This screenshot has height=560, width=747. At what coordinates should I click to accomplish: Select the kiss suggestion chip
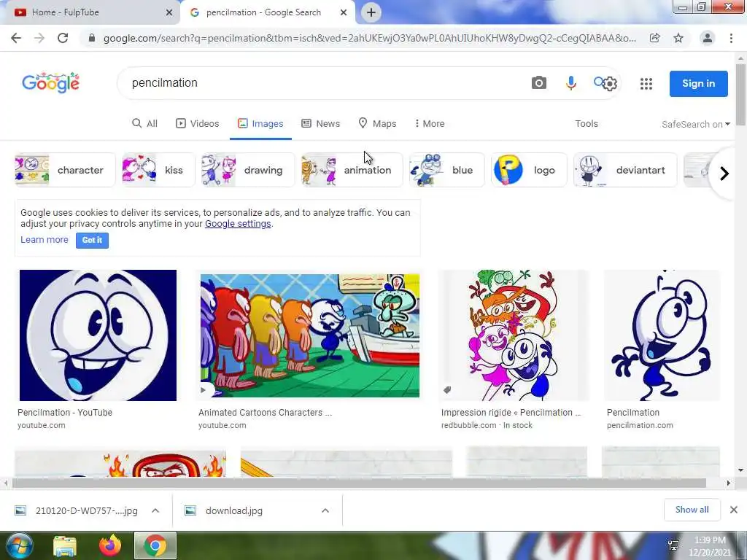[x=158, y=170]
